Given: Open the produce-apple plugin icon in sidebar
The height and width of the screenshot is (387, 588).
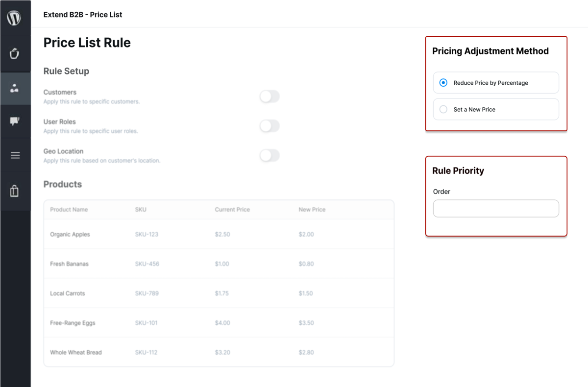Looking at the screenshot, I should tap(15, 54).
